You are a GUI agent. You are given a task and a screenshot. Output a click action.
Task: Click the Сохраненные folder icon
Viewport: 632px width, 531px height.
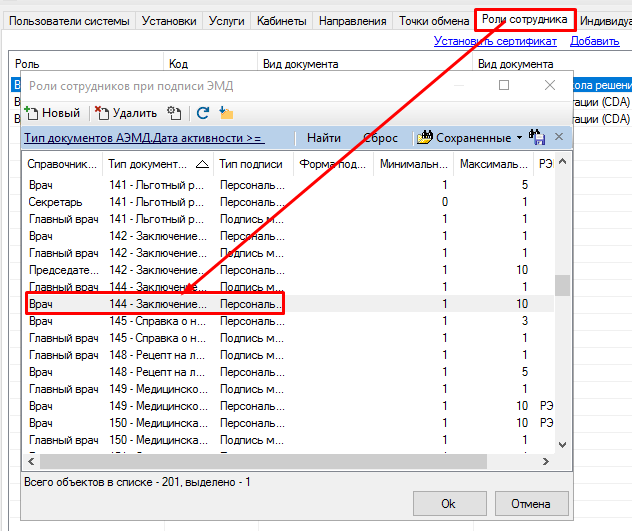[424, 138]
